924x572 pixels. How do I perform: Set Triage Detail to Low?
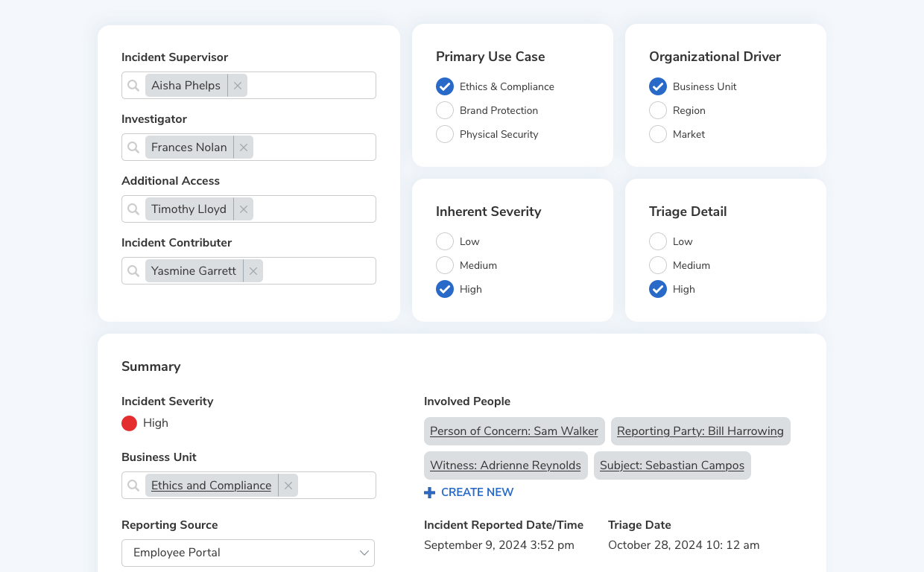(x=658, y=241)
